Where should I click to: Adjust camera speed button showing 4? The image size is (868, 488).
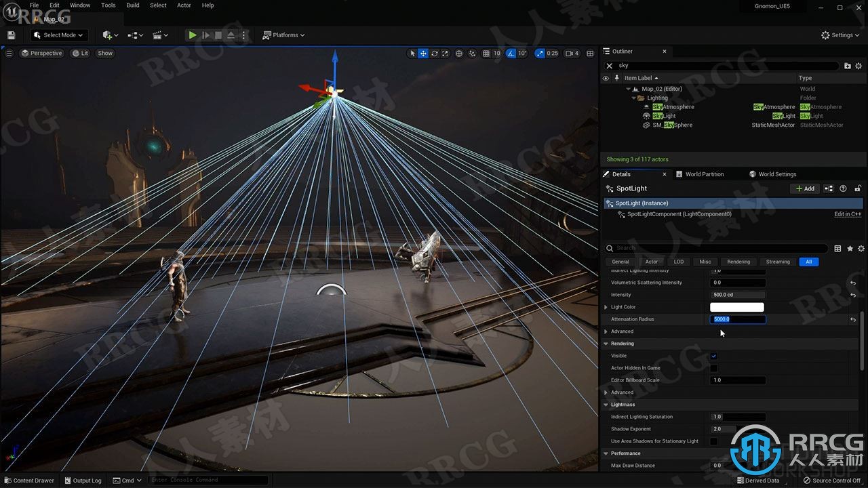click(573, 53)
